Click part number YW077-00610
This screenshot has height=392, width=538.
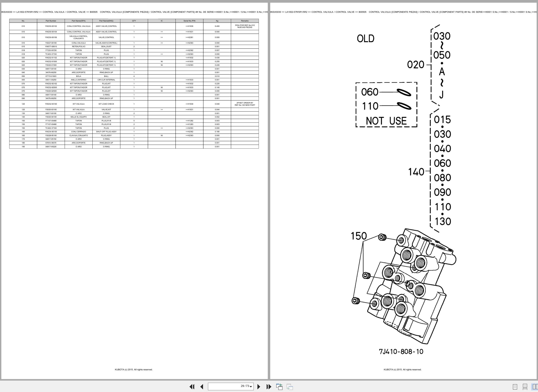coord(51,46)
